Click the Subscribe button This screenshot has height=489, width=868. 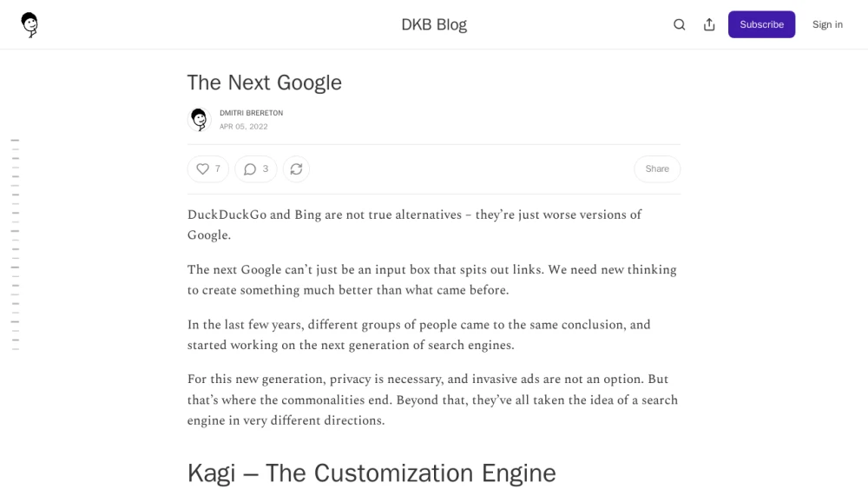point(761,24)
